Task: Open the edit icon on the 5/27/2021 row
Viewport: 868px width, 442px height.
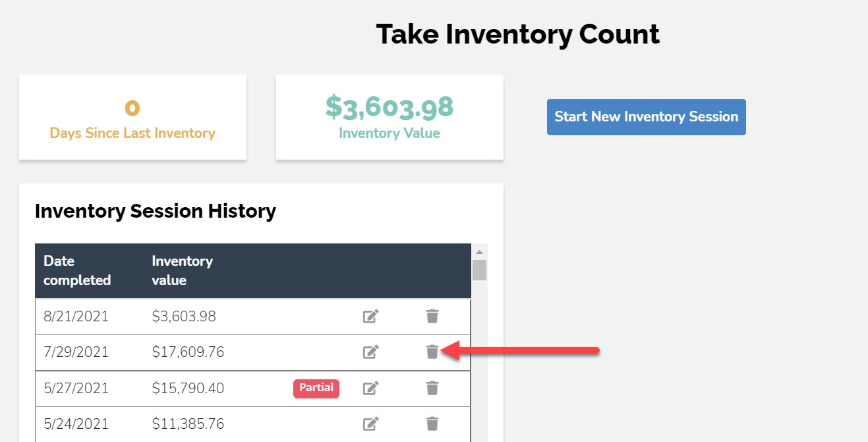Action: 370,388
